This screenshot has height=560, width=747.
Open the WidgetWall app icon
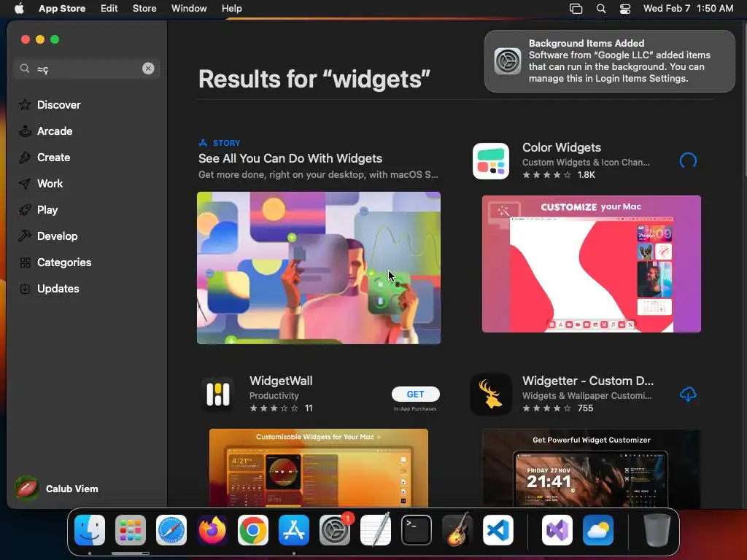point(217,394)
